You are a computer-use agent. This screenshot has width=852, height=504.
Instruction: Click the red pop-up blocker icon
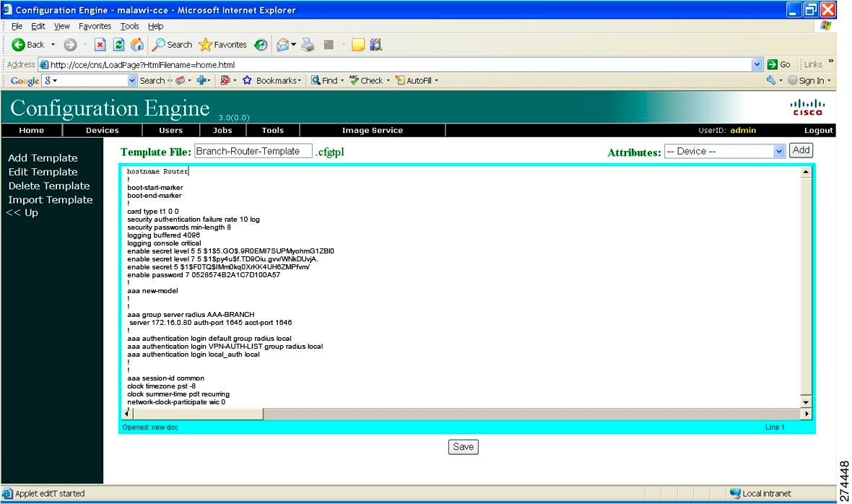pos(225,80)
